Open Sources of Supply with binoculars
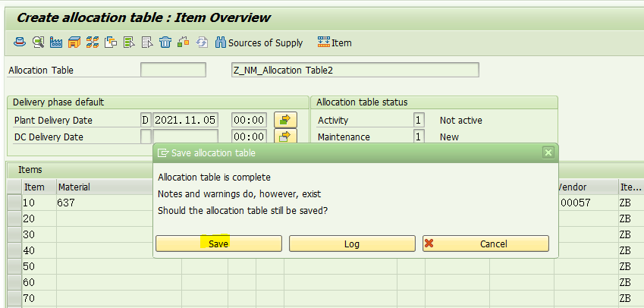 click(259, 42)
